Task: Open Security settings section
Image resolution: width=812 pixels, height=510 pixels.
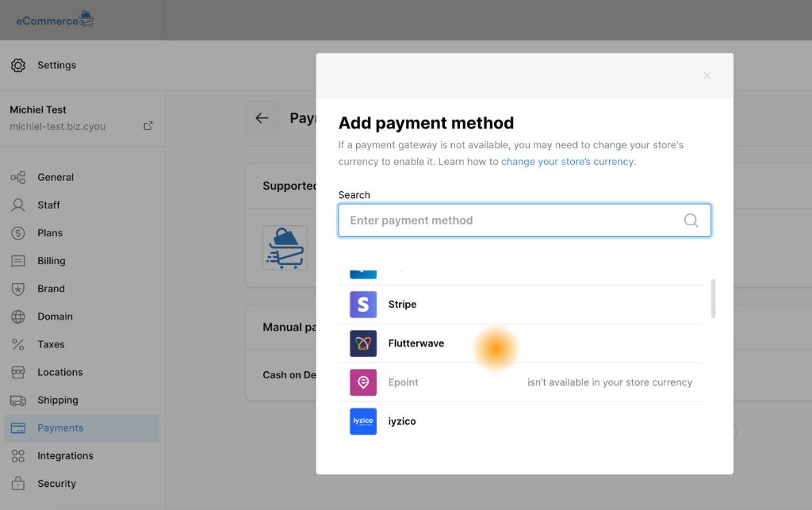Action: pos(56,484)
